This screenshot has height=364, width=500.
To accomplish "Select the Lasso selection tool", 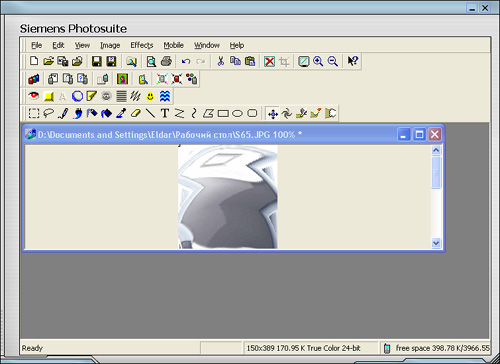I will click(48, 113).
